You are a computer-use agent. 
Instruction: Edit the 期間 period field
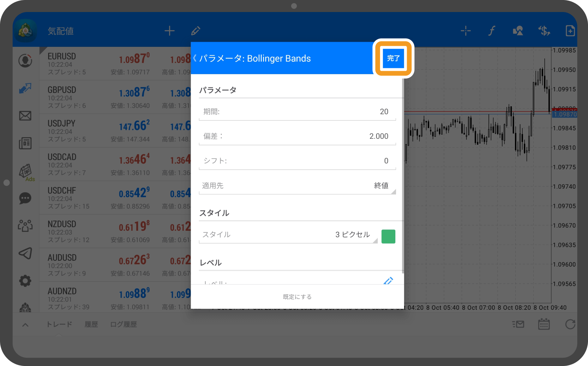[297, 112]
